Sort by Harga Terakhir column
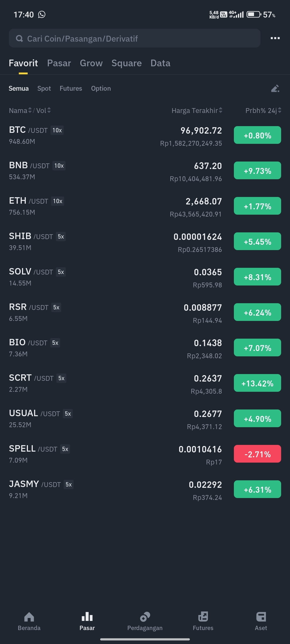The image size is (290, 644). click(x=197, y=110)
